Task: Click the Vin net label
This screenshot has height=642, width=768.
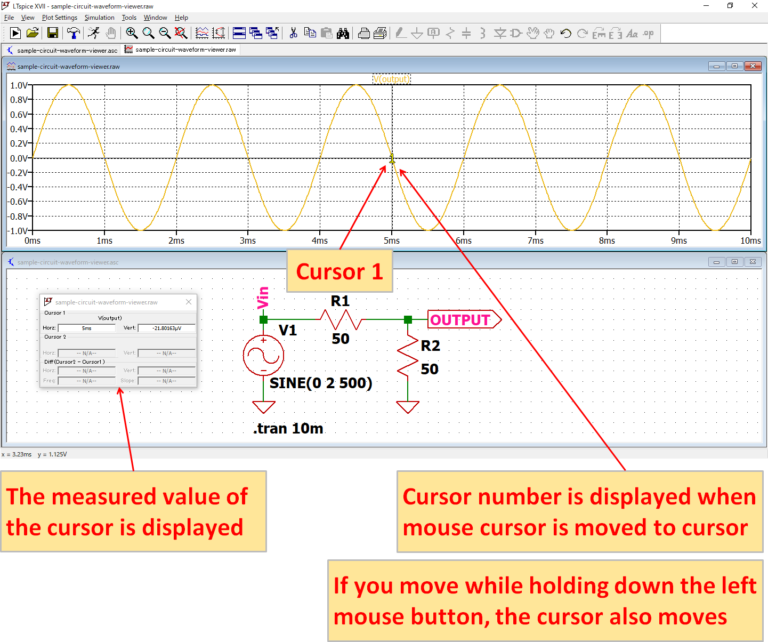Action: (x=263, y=298)
